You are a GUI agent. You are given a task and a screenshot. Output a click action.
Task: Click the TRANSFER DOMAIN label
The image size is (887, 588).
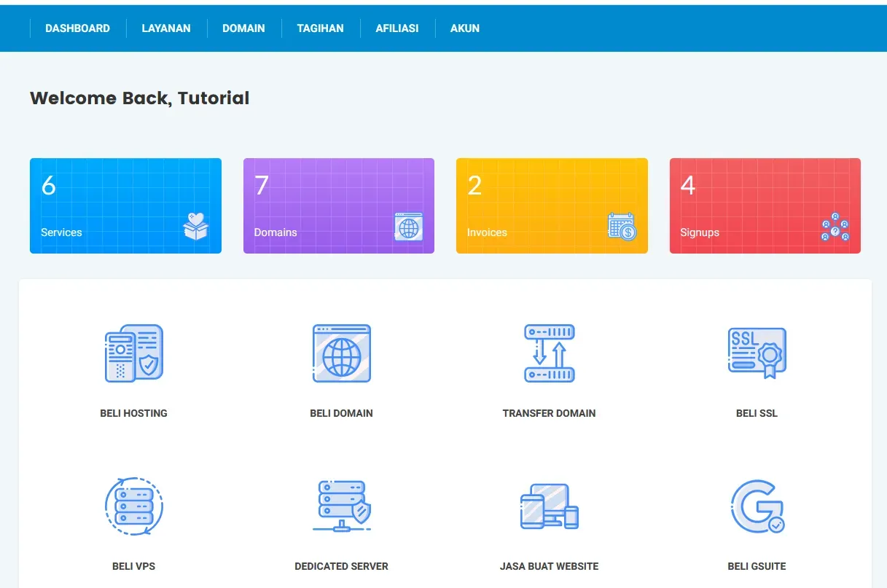550,413
